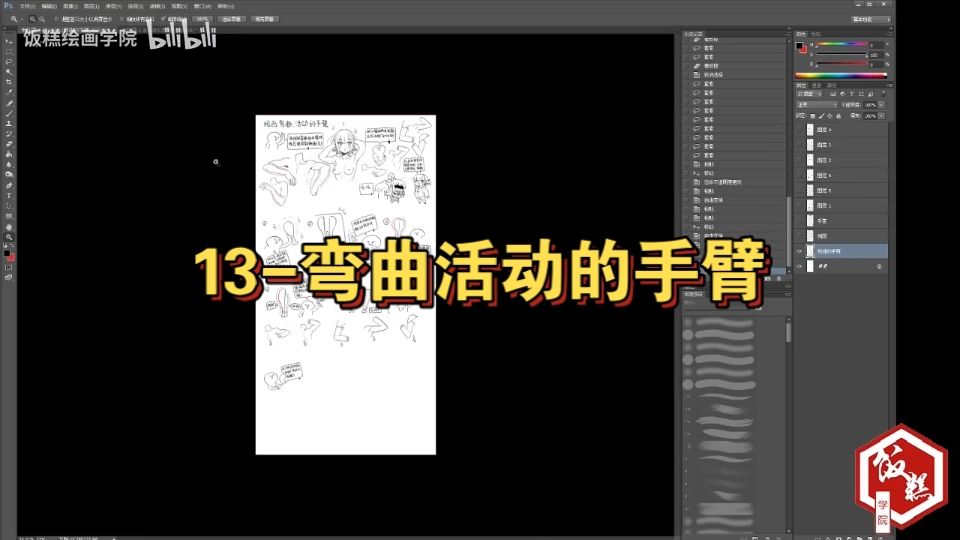Screen dimensions: 960x540
Task: Select the Crop tool
Action: [x=9, y=82]
